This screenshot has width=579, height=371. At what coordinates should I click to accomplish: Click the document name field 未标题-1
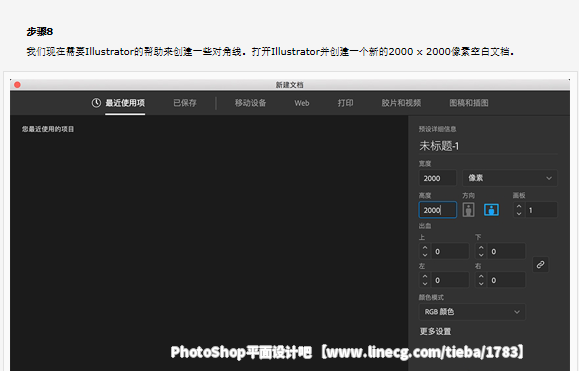pos(488,146)
